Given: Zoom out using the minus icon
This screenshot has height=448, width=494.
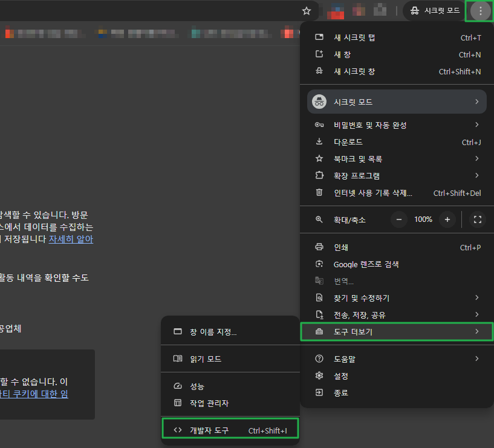Looking at the screenshot, I should click(399, 219).
